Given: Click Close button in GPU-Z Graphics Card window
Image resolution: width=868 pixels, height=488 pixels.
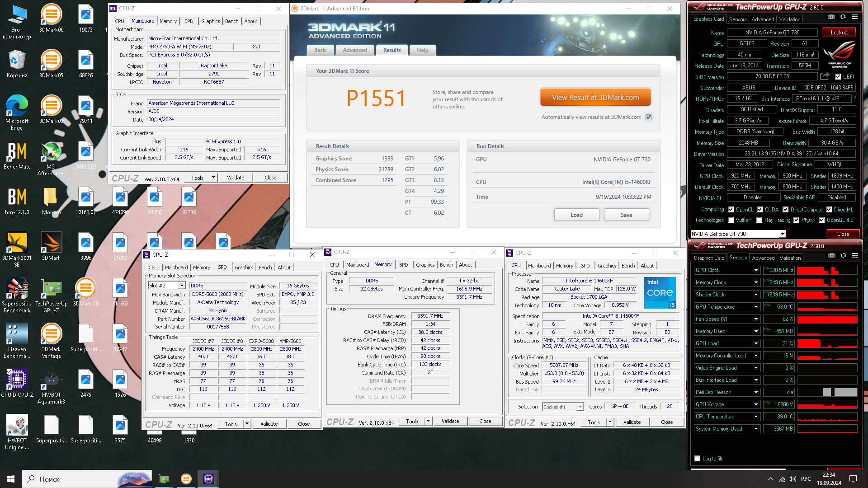Looking at the screenshot, I should (843, 234).
